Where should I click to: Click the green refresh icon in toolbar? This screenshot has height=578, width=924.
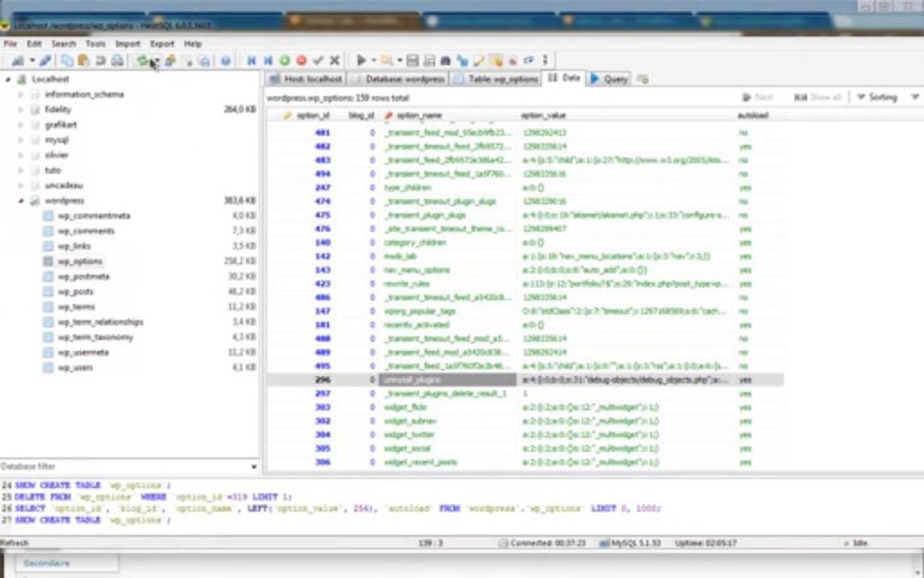point(142,60)
